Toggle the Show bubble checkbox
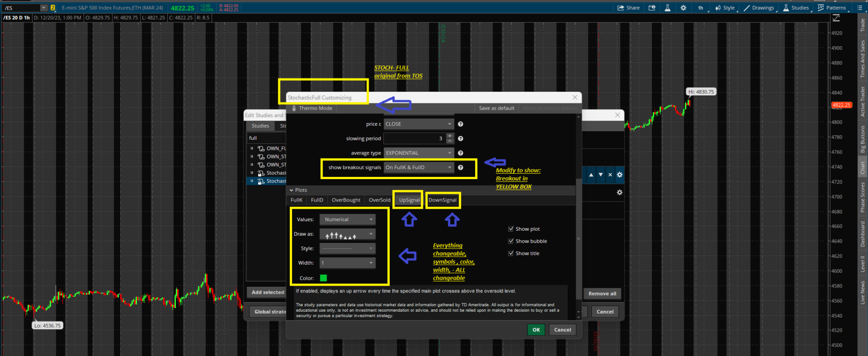Image resolution: width=868 pixels, height=356 pixels. [x=511, y=241]
